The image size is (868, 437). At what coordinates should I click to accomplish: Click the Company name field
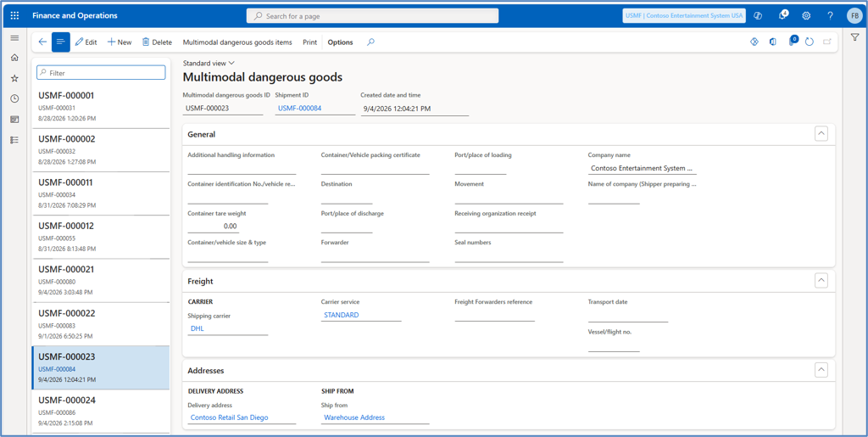(643, 168)
